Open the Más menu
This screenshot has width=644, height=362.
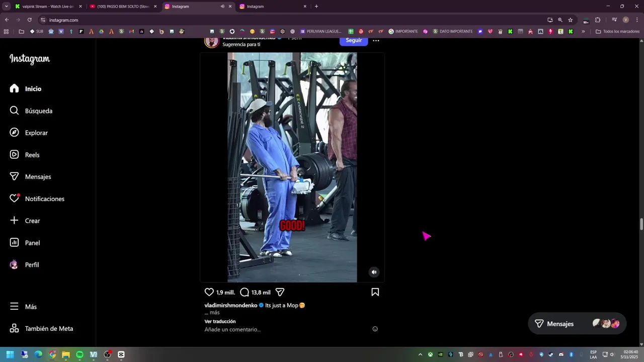tap(23, 307)
